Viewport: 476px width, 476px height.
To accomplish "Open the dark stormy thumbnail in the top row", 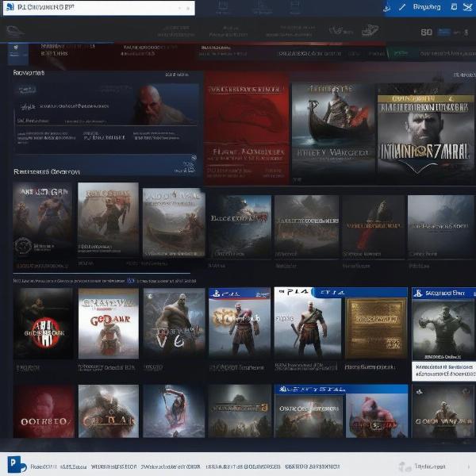I will point(240,227).
